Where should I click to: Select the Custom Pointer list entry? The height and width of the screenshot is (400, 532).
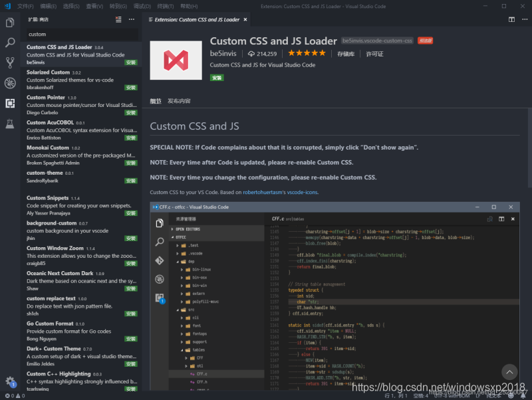[81, 105]
